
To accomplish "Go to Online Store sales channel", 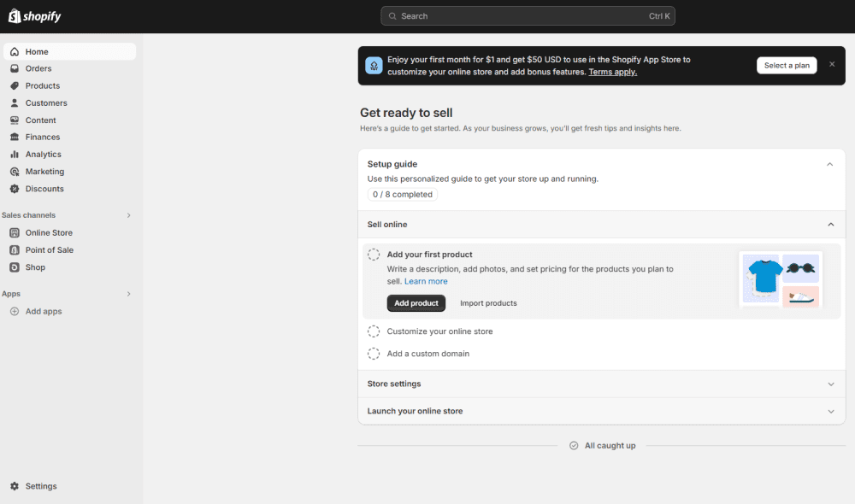I will click(x=49, y=232).
